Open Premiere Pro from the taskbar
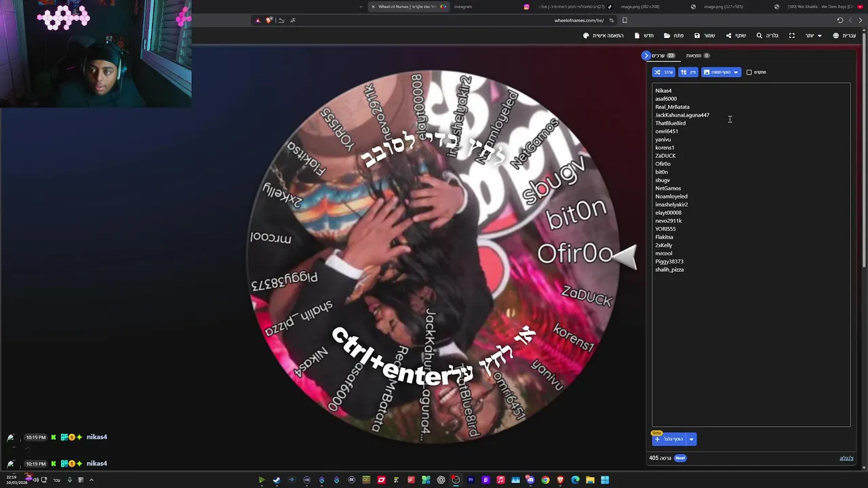This screenshot has width=868, height=488. tap(471, 480)
